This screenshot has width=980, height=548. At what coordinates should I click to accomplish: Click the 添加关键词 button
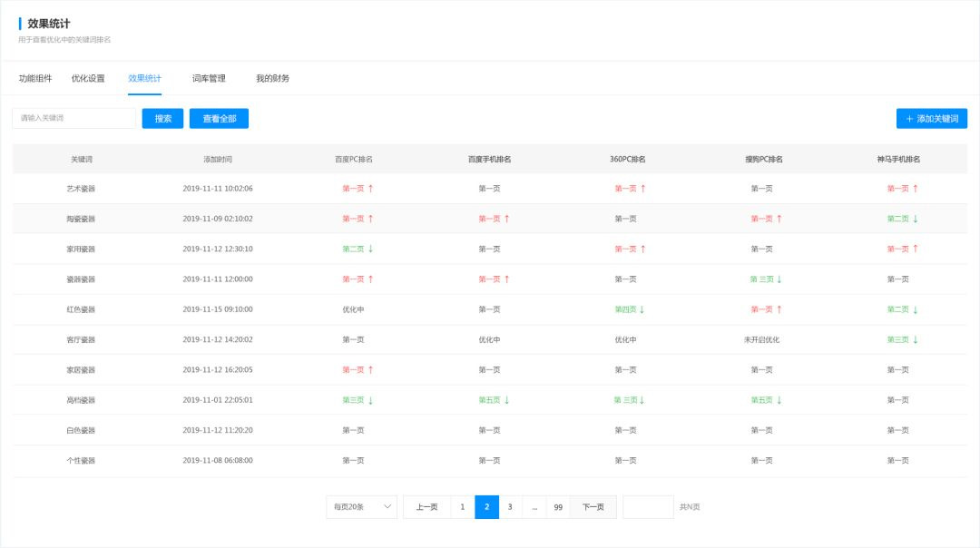click(x=931, y=119)
